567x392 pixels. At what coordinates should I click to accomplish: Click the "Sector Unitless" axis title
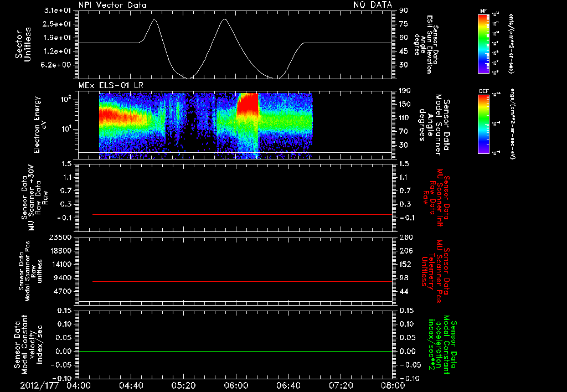point(23,44)
